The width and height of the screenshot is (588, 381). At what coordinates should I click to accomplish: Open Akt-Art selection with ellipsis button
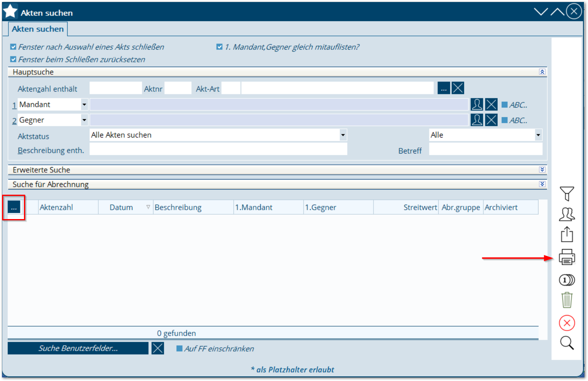pos(443,88)
